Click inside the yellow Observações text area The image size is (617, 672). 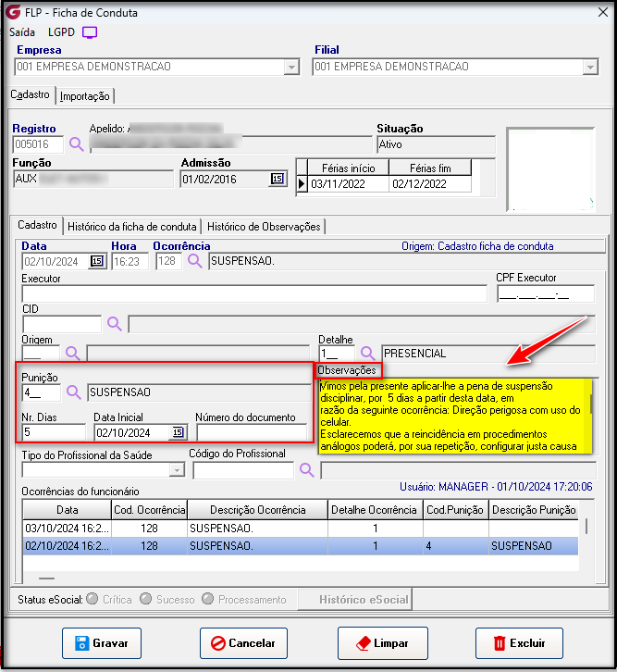coord(455,416)
